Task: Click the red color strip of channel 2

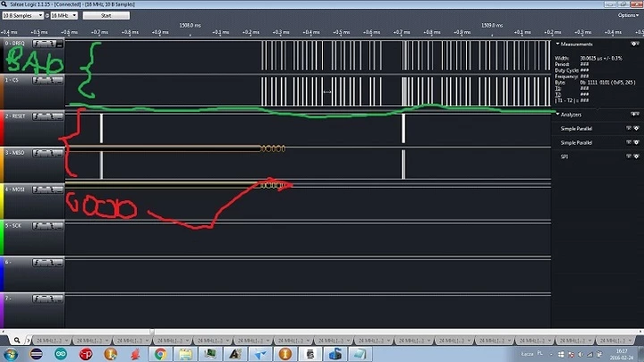Action: [x=2, y=128]
